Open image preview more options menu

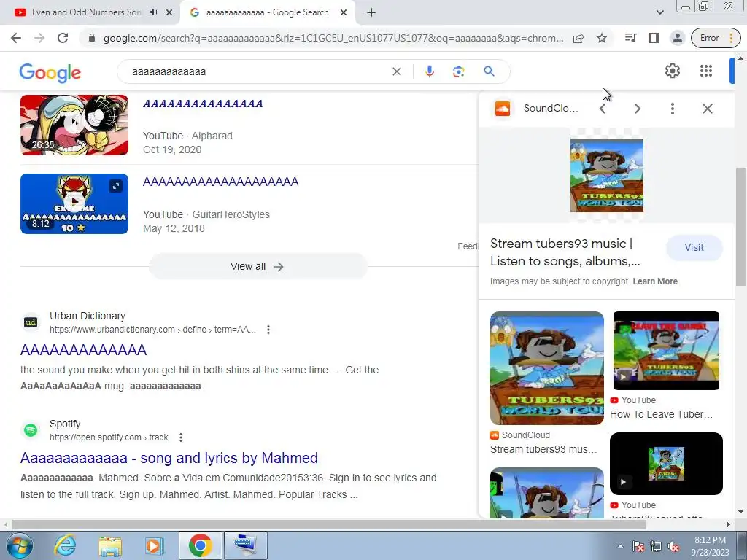pos(672,109)
